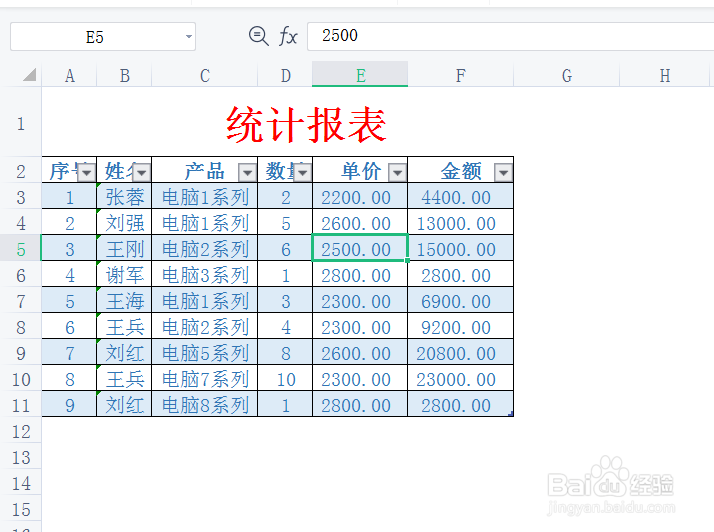Click quantity cell 10 in row 10
This screenshot has width=714, height=532.
coord(286,379)
